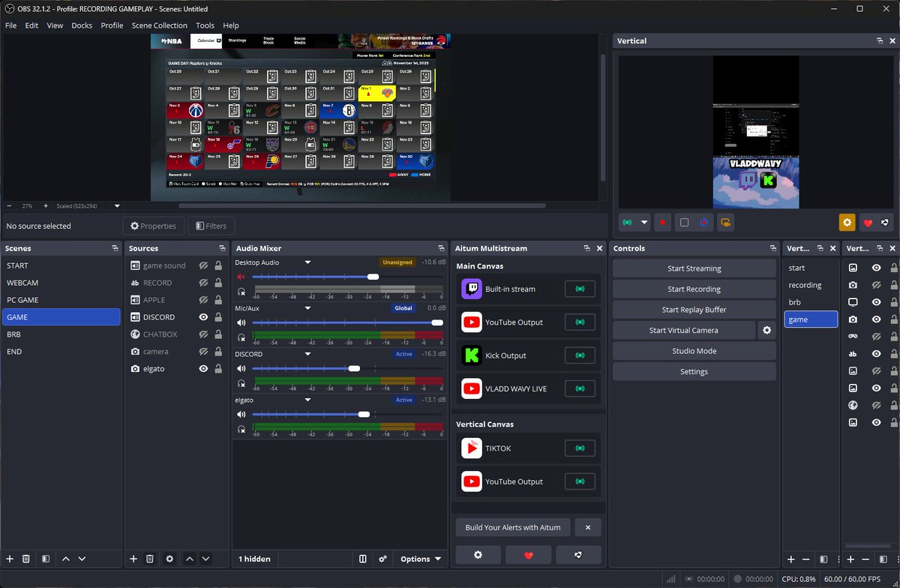Viewport: 900px width, 588px height.
Task: Toggle vertical layout icon in Audio Mixer toolbar
Action: 363,559
